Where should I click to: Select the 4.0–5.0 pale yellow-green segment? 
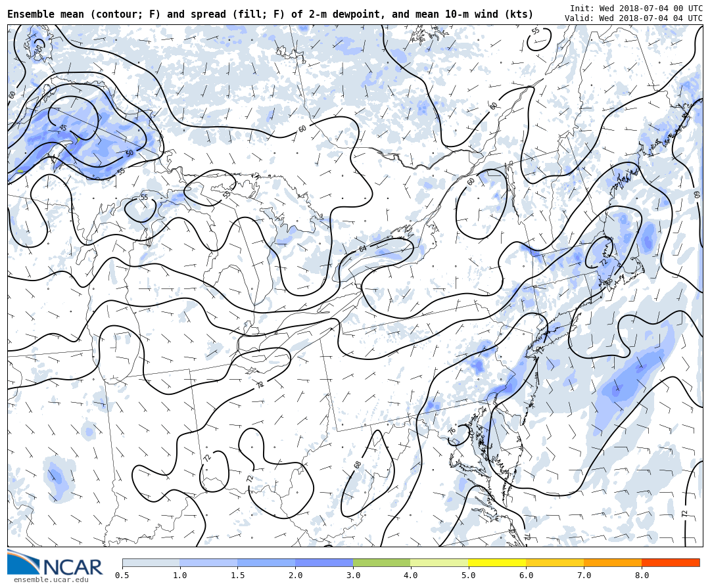[440, 562]
